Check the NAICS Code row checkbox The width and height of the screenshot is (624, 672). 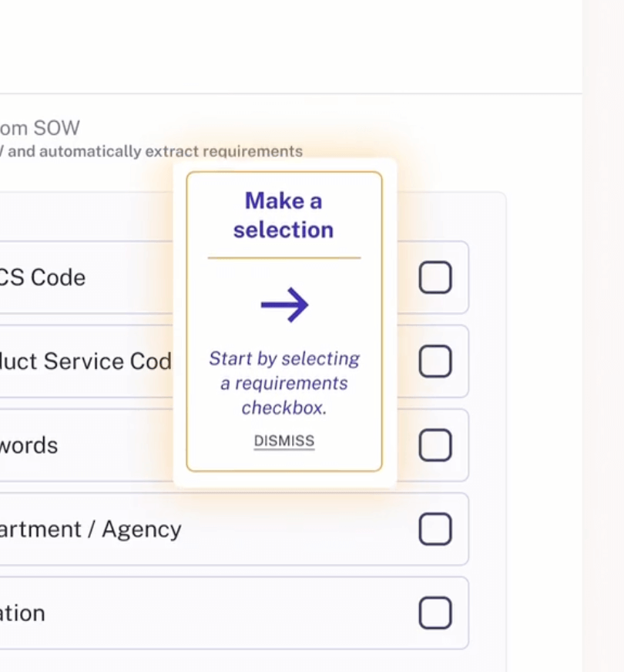[435, 277]
